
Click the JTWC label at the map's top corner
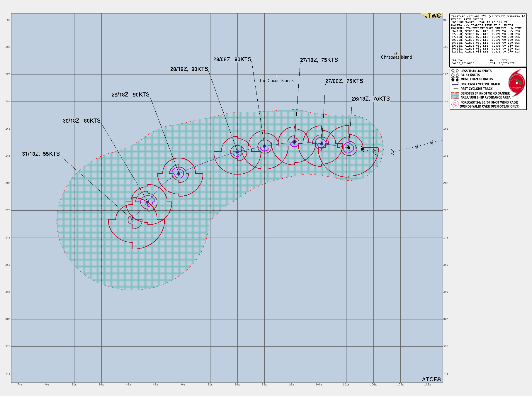[433, 16]
